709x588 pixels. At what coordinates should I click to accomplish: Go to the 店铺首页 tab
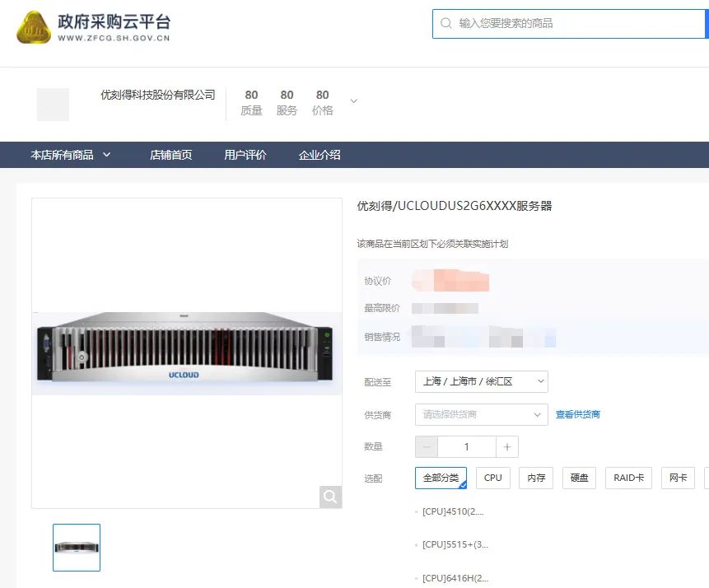point(171,155)
